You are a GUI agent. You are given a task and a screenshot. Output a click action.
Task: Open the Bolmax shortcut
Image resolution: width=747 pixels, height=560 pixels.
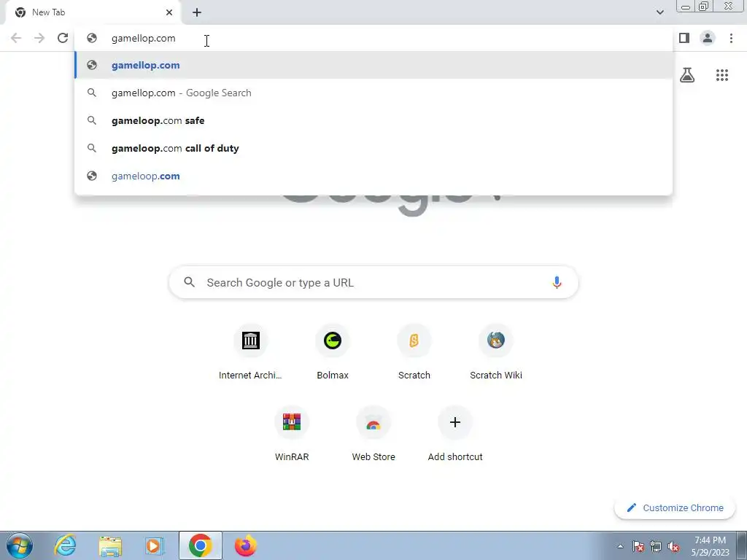tap(333, 352)
